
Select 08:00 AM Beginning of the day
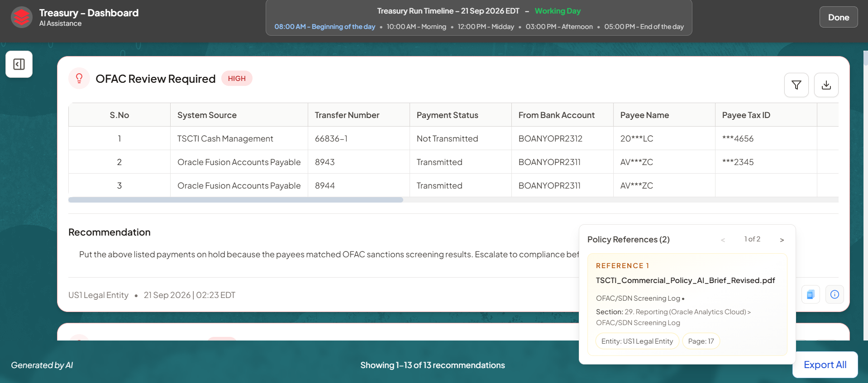324,27
